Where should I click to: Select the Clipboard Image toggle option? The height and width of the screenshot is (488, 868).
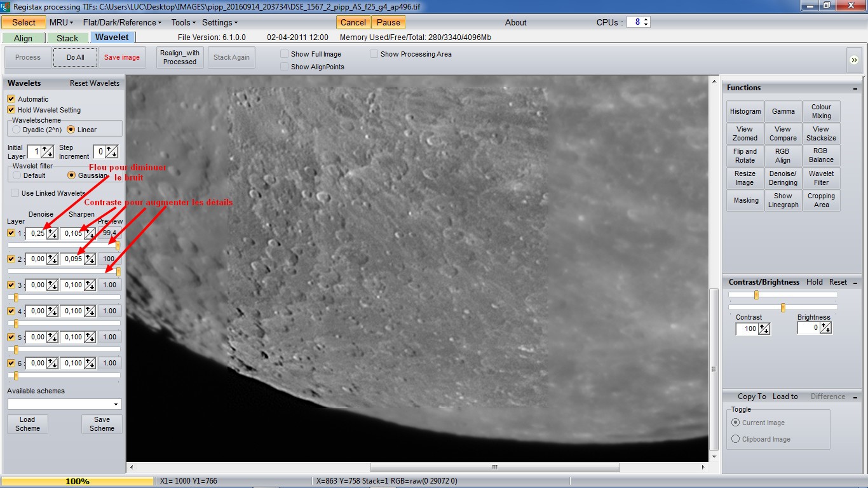(736, 439)
